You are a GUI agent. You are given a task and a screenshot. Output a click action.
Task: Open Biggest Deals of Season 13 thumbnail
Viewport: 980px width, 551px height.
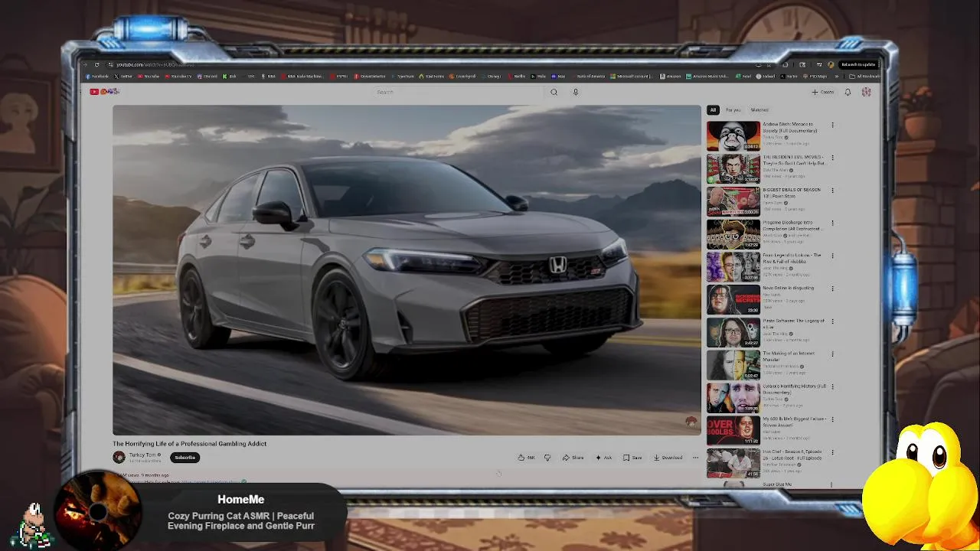[733, 201]
